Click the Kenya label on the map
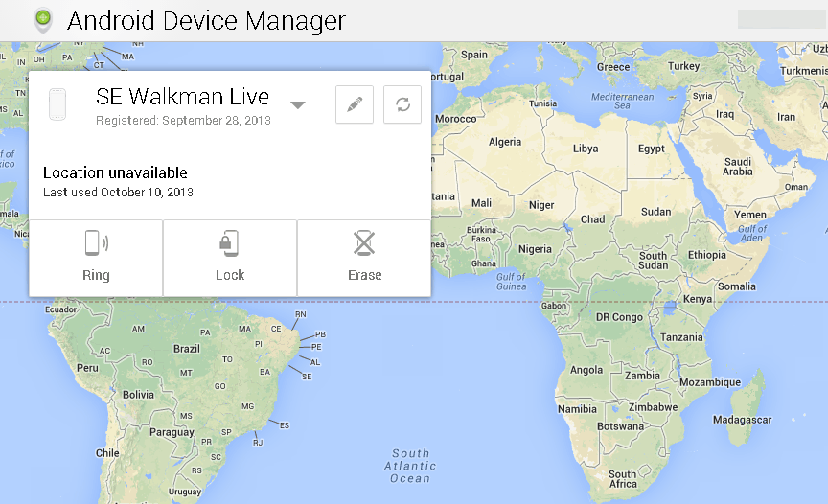 tap(698, 299)
